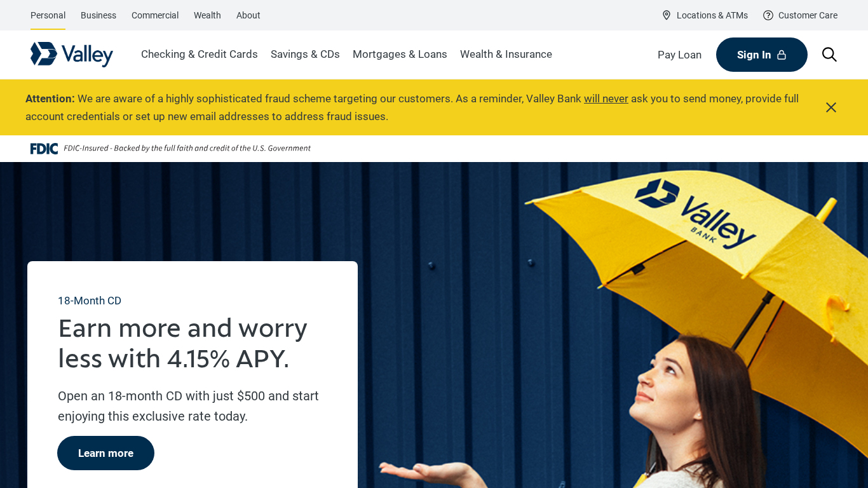This screenshot has height=488, width=868.
Task: Select Learn more about the 18-Month CD
Action: [x=105, y=453]
